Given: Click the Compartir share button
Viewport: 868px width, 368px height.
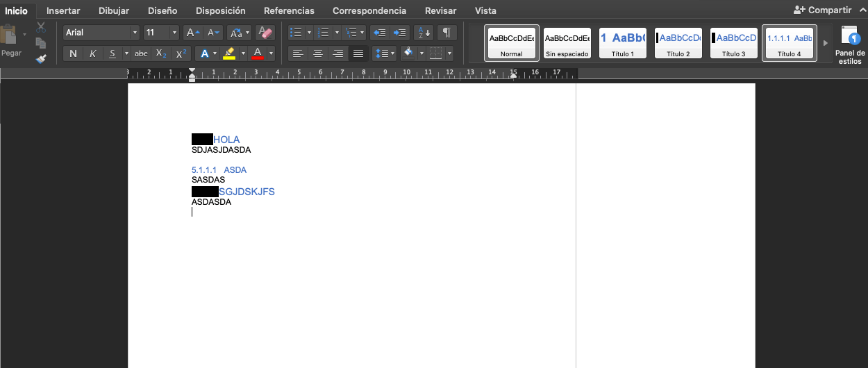Looking at the screenshot, I should pyautogui.click(x=822, y=10).
